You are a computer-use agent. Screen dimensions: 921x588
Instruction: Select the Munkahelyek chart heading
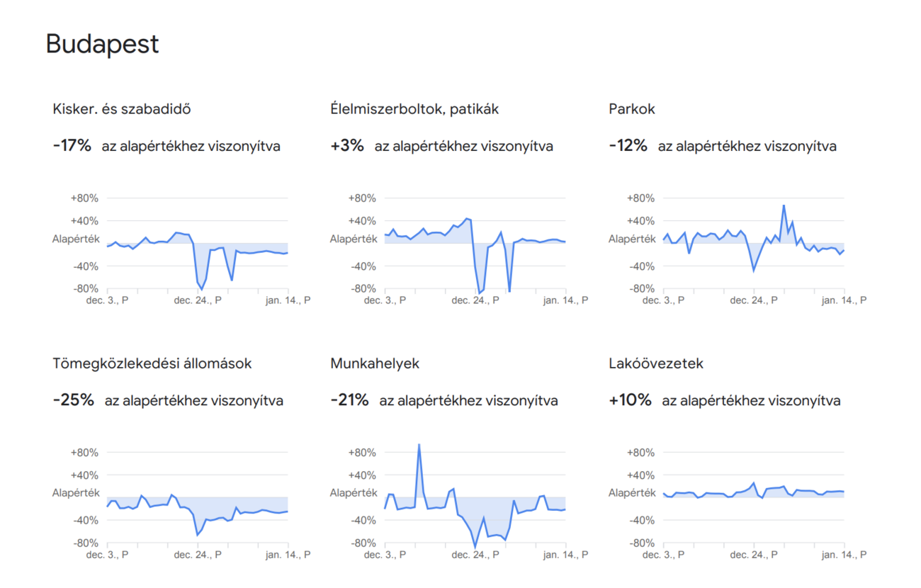pos(374,363)
